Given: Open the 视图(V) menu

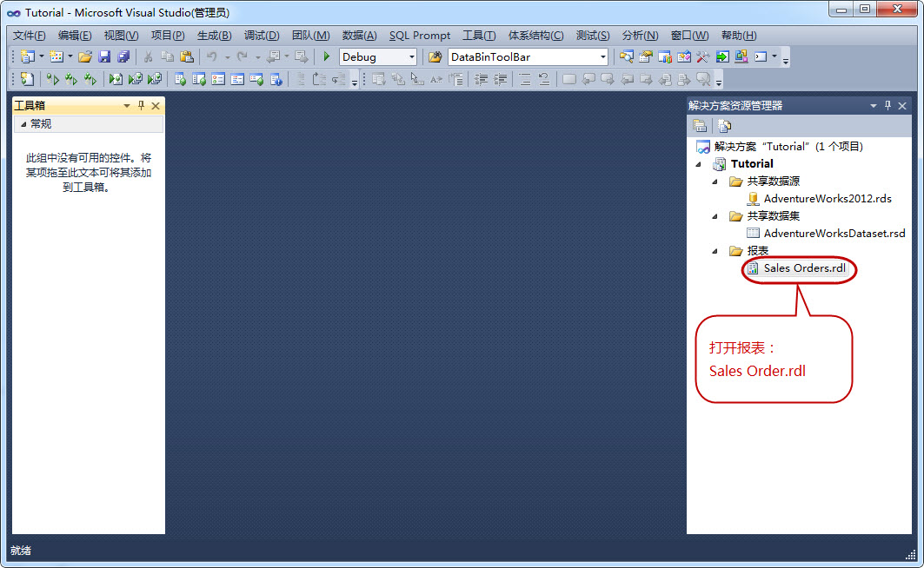Looking at the screenshot, I should [x=121, y=36].
